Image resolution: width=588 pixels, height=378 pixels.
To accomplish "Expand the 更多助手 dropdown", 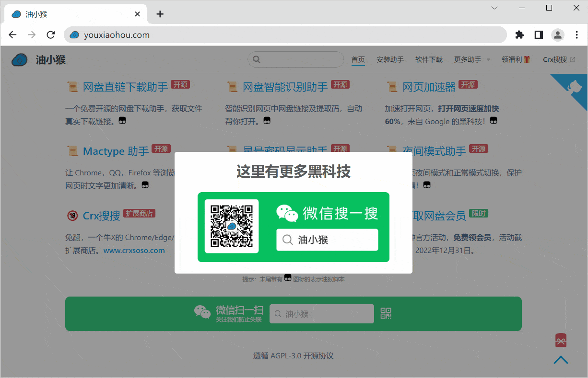I will 472,60.
